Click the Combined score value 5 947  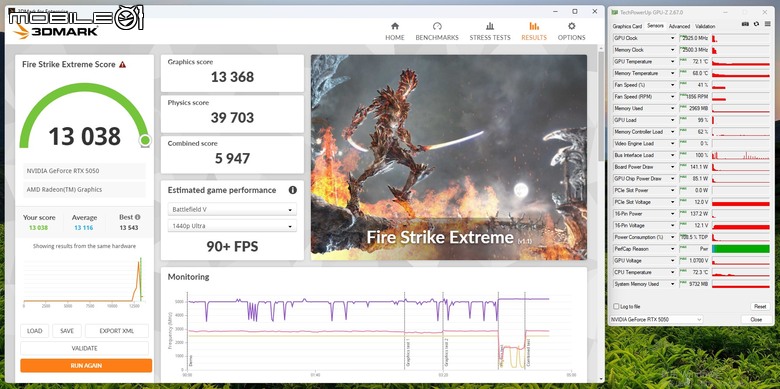[x=232, y=159]
